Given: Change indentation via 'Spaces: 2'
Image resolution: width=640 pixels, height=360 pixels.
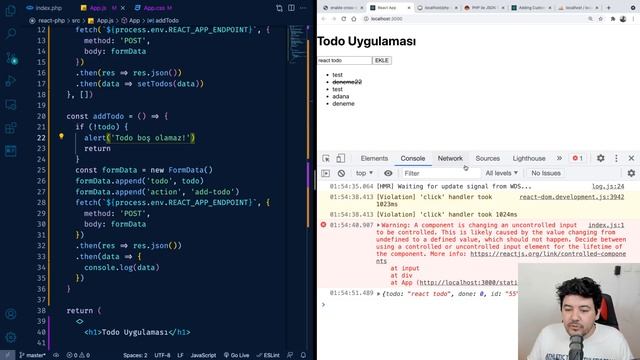Looking at the screenshot, I should coord(135,355).
